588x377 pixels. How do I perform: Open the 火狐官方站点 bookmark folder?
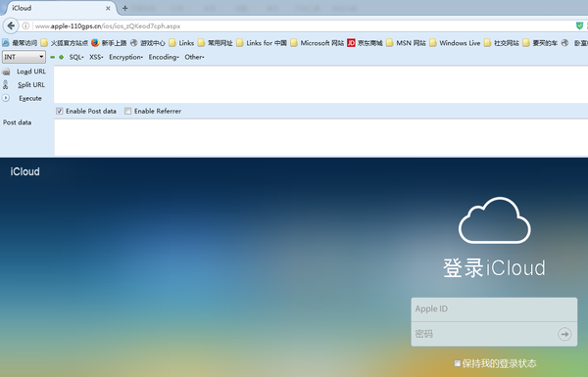[65, 43]
